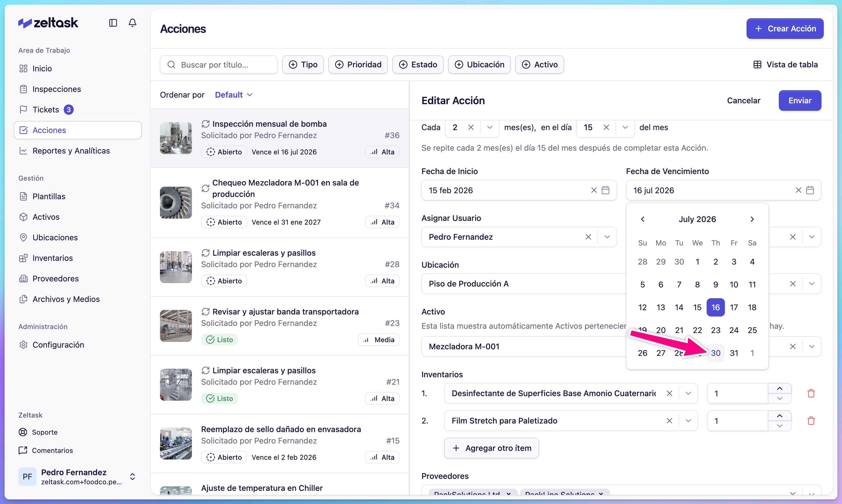Clear Mezcladora M-001 from Activo field
Image resolution: width=842 pixels, height=504 pixels.
pyautogui.click(x=792, y=346)
